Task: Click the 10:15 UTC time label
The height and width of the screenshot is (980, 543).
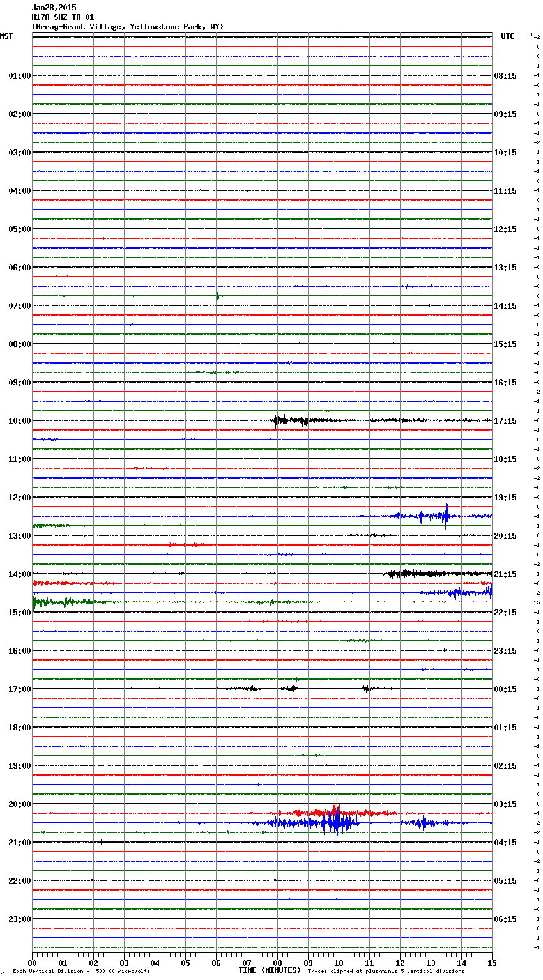Action: coord(505,153)
